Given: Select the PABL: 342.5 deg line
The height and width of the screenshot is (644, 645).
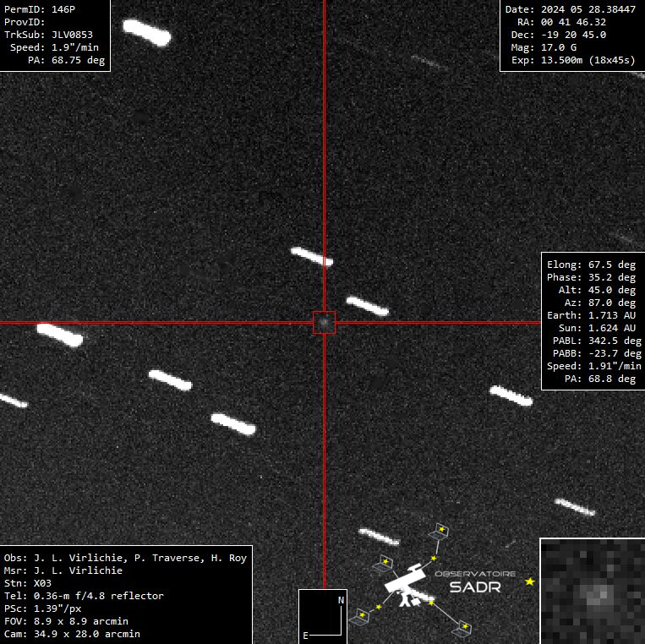Looking at the screenshot, I should click(x=597, y=341).
